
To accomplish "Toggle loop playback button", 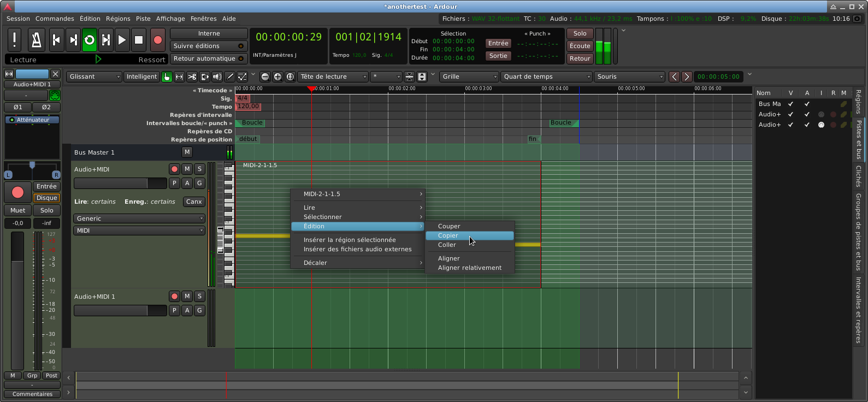I will pyautogui.click(x=90, y=40).
